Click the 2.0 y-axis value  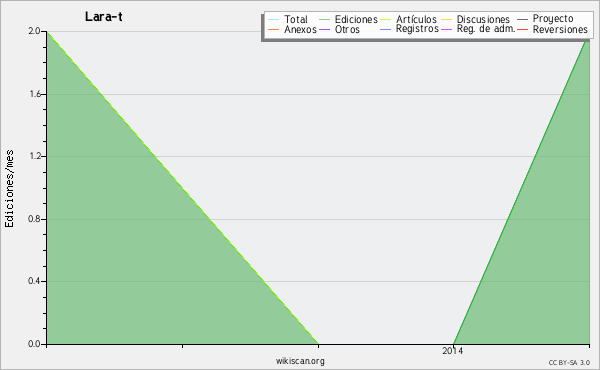tap(34, 31)
